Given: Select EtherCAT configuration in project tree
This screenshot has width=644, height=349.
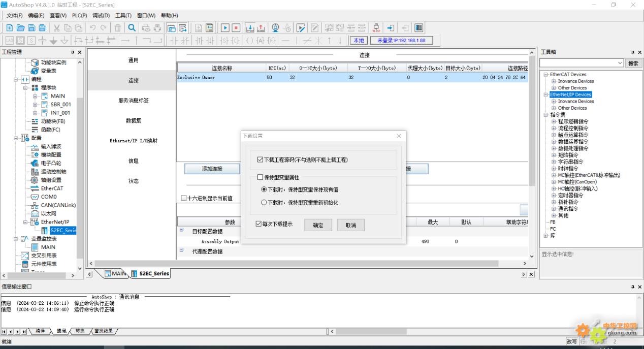Looking at the screenshot, I should coord(52,188).
